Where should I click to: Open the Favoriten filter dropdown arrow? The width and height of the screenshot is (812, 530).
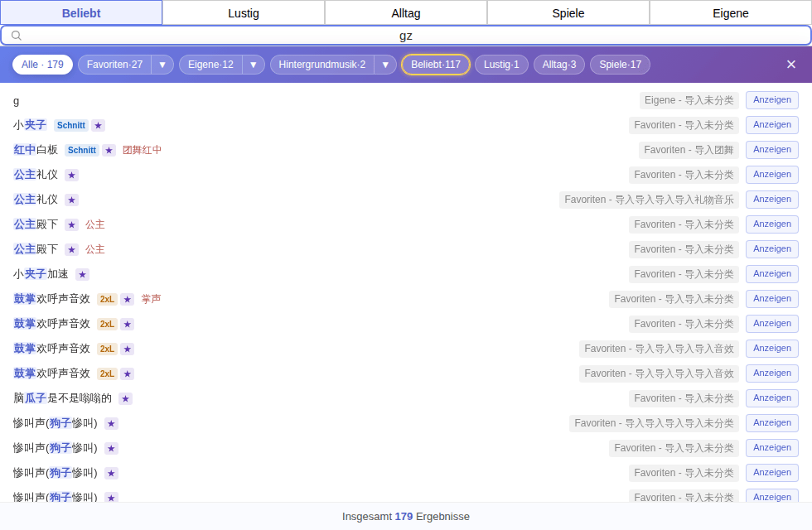(162, 65)
